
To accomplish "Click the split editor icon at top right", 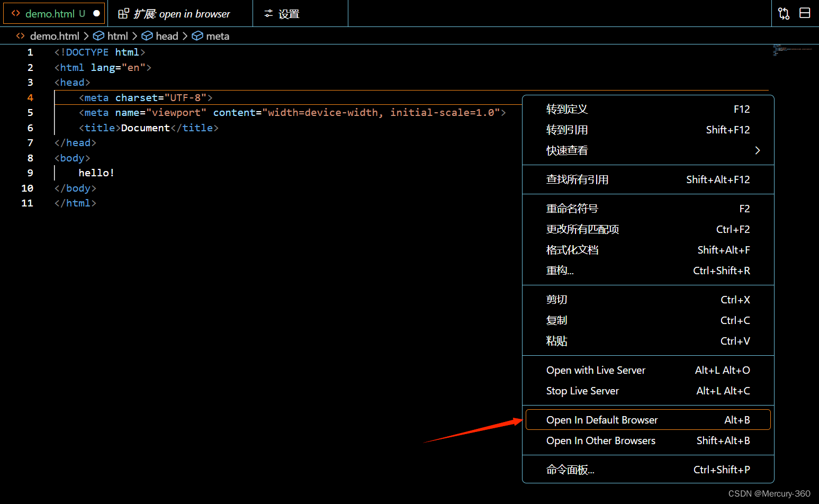I will click(805, 13).
